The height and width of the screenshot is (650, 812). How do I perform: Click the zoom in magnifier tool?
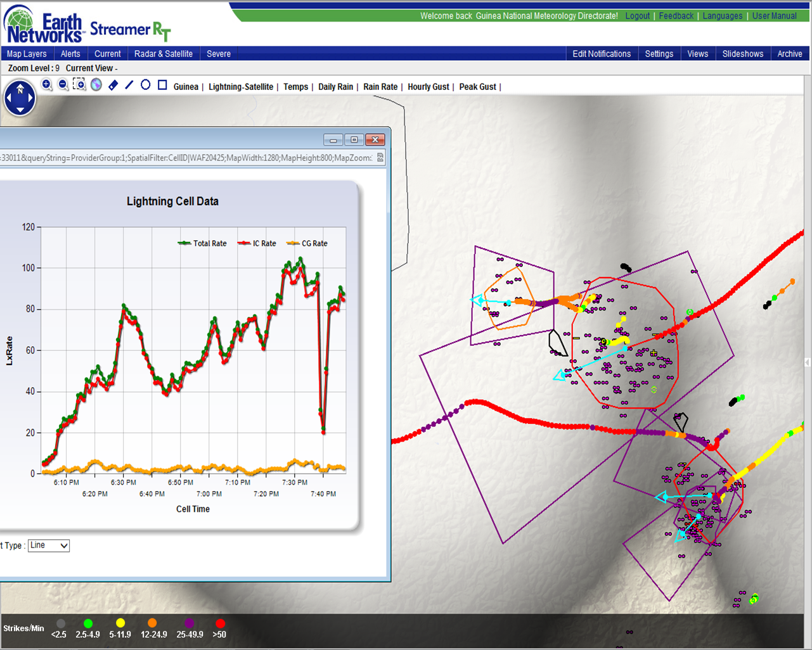point(47,84)
